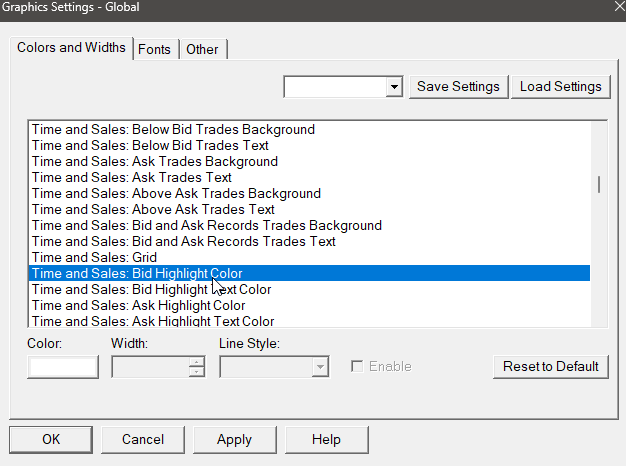Switch to the Fonts tab

(x=155, y=49)
